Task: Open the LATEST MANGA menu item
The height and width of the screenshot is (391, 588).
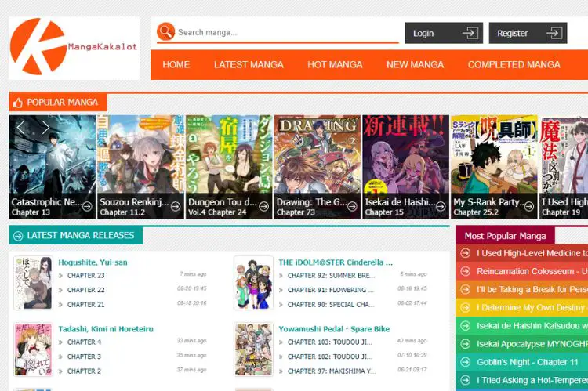Action: 249,64
